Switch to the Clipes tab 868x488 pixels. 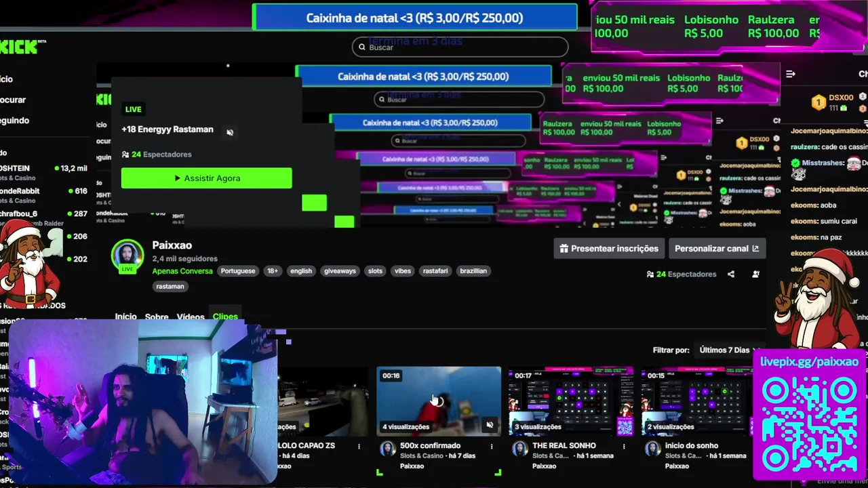pos(225,317)
